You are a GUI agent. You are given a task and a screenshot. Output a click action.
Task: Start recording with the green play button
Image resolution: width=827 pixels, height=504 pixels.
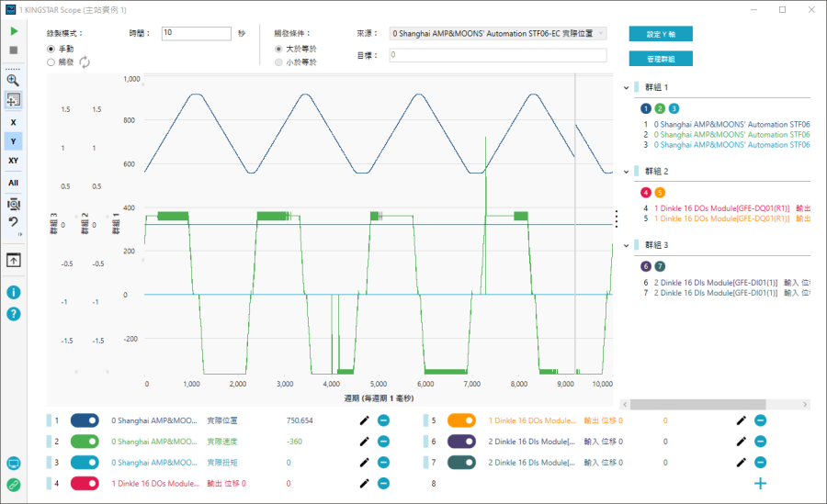point(13,32)
